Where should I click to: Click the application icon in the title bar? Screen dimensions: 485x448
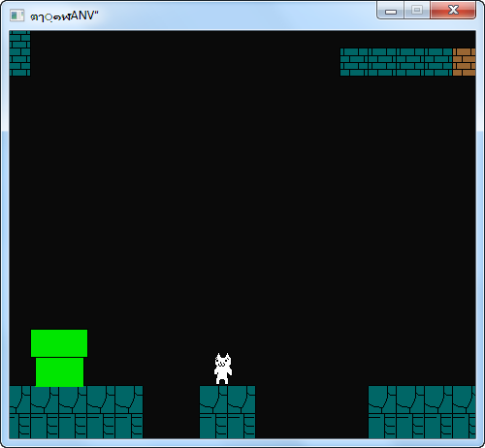coord(16,16)
